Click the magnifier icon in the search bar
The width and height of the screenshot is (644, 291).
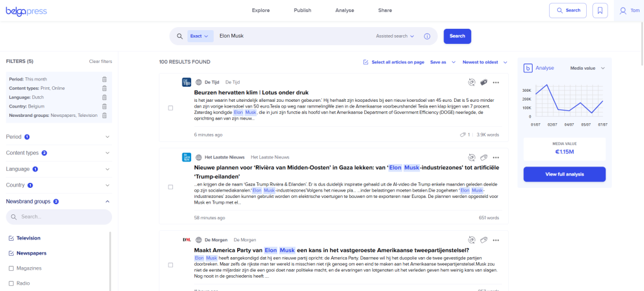click(x=179, y=36)
